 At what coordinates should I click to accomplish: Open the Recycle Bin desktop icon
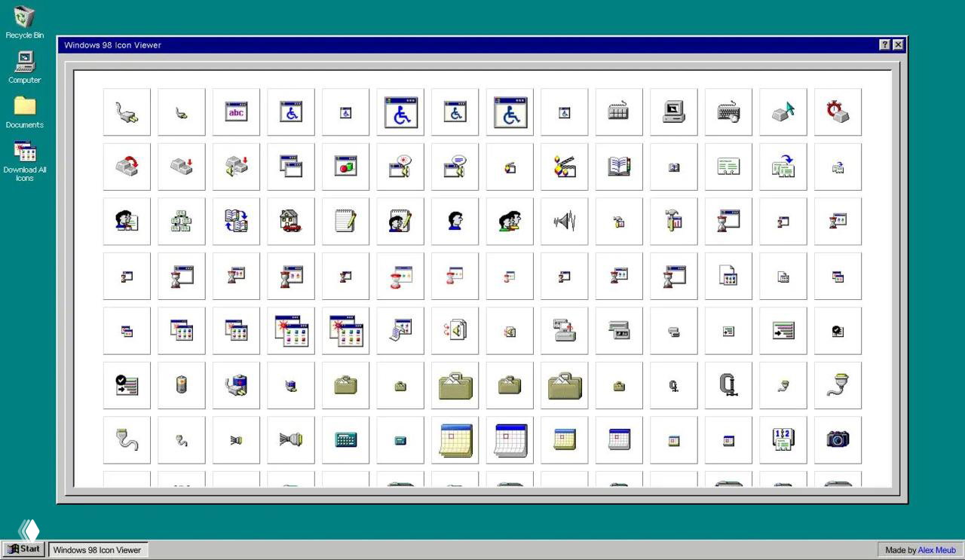(24, 22)
